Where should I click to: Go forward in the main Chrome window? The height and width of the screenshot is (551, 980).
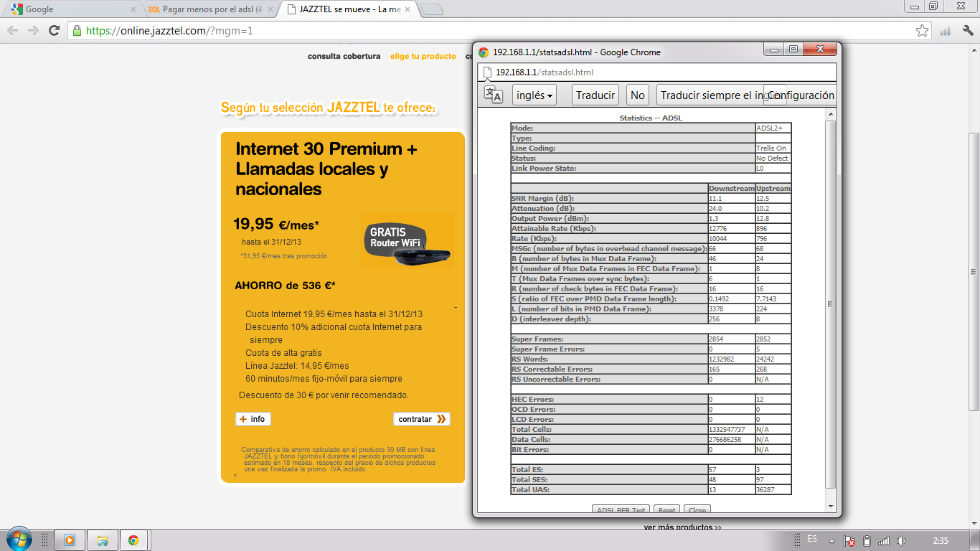click(33, 31)
